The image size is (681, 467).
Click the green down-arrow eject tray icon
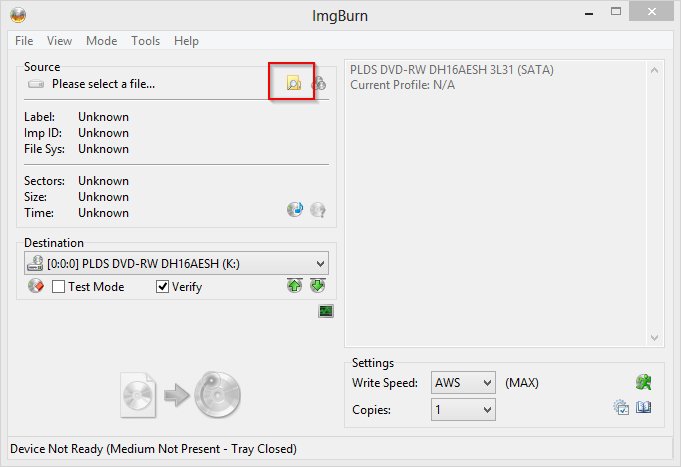(318, 285)
